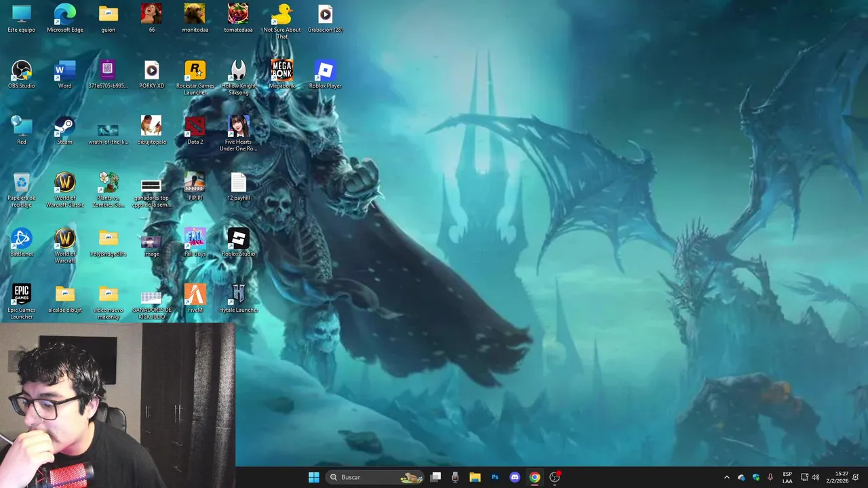The height and width of the screenshot is (488, 868).
Task: Launch Steam from desktop
Action: 65,130
